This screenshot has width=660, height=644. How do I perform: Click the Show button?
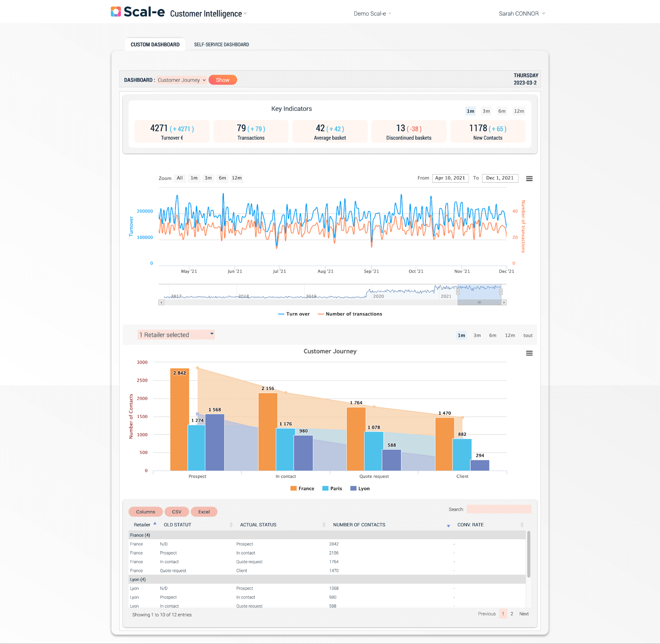click(x=223, y=80)
